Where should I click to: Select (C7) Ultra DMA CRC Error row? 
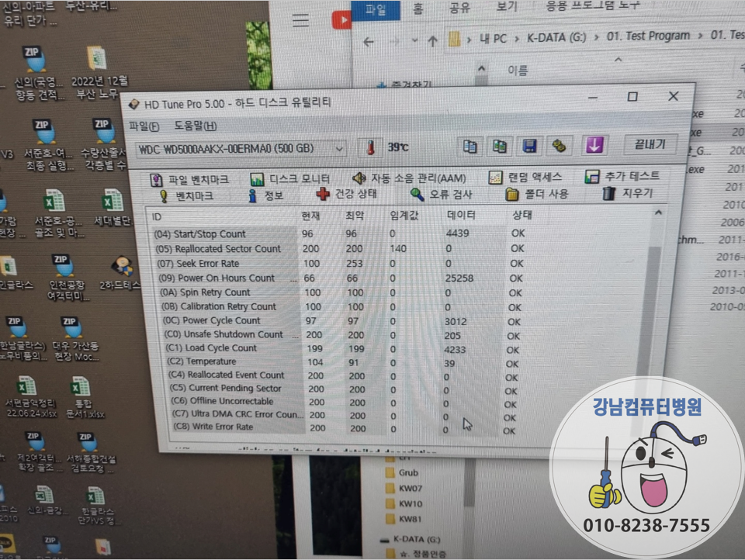345,416
